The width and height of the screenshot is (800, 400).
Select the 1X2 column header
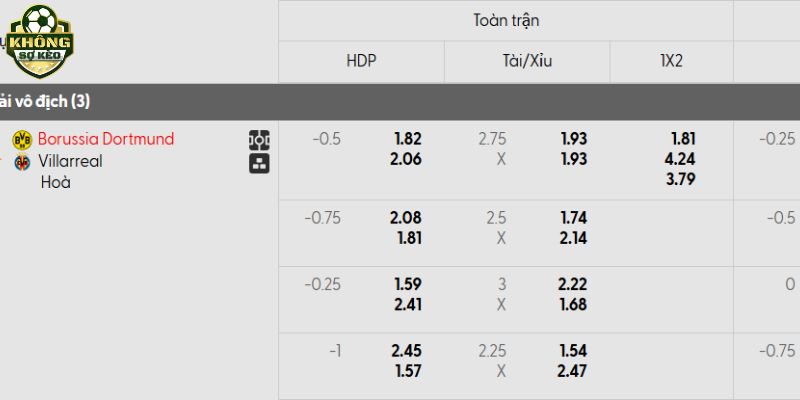[671, 60]
